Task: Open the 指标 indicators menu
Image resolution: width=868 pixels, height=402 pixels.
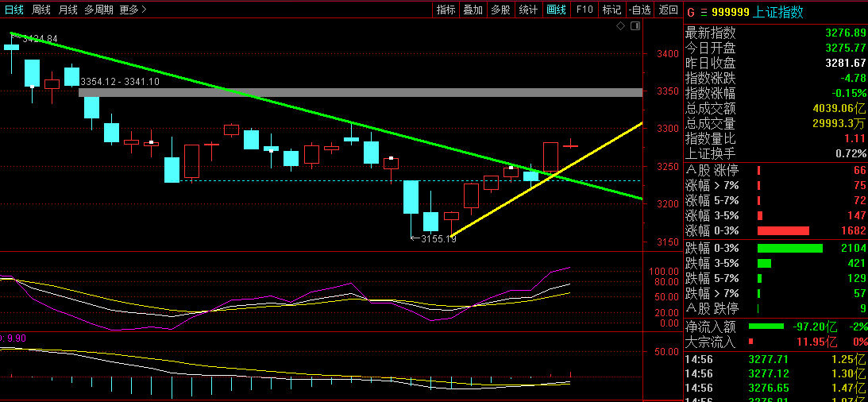Action: [x=446, y=10]
